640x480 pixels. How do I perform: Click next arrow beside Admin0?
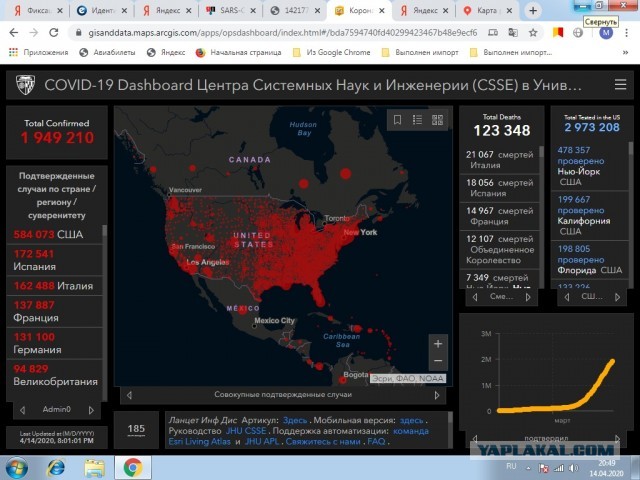pyautogui.click(x=91, y=410)
